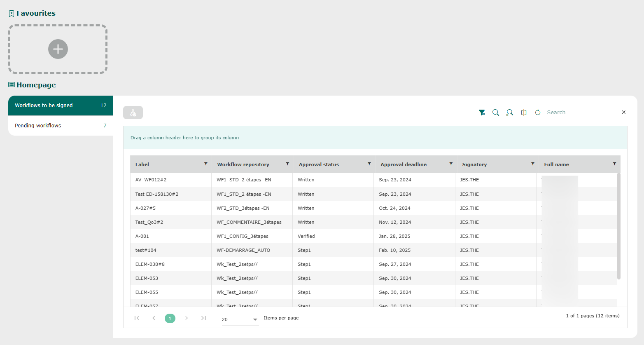The height and width of the screenshot is (345, 644).
Task: Click the magnifying glass search icon
Action: point(496,113)
